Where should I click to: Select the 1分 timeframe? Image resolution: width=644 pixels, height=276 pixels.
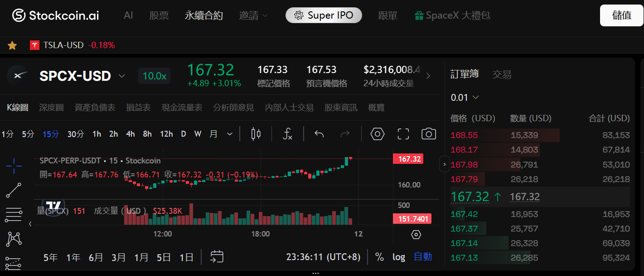pos(8,134)
